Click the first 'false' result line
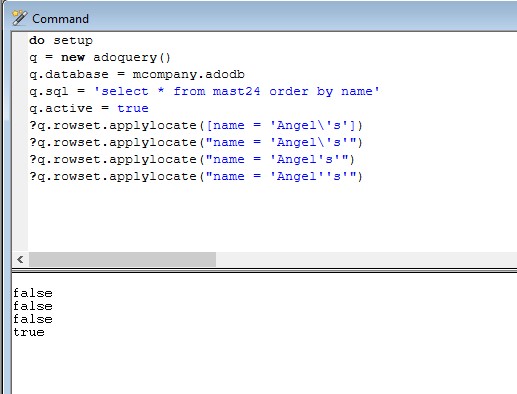This screenshot has height=394, width=517. tap(33, 293)
